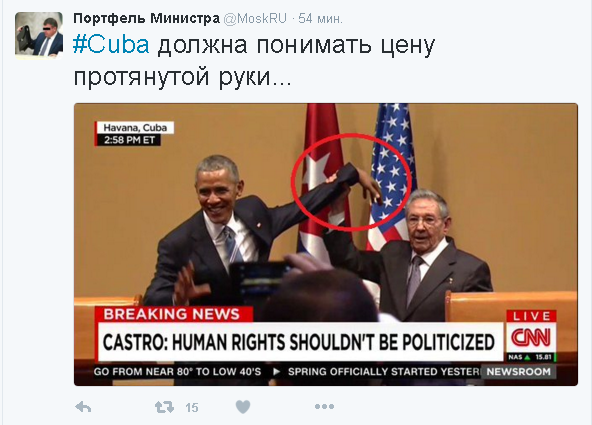Open the three-dots more options menu
The width and height of the screenshot is (592, 425).
click(x=324, y=407)
